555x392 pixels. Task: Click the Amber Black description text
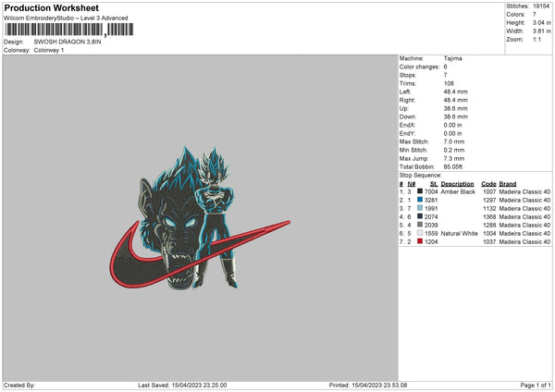458,191
